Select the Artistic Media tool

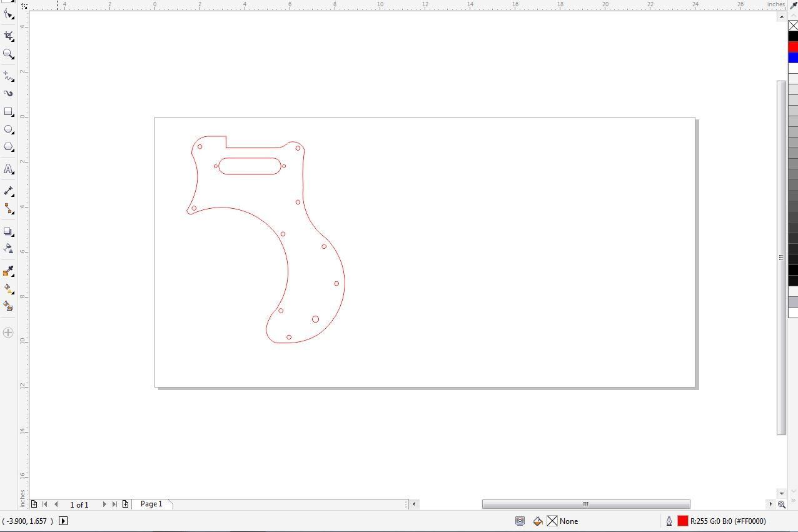pyautogui.click(x=8, y=94)
